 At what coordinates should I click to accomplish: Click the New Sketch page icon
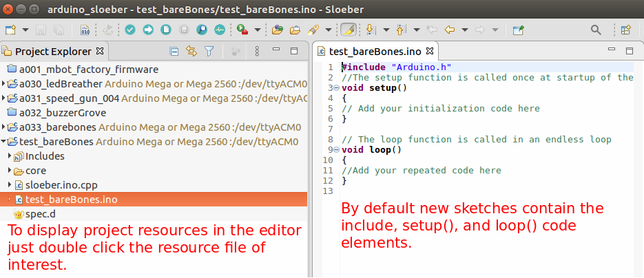166,30
